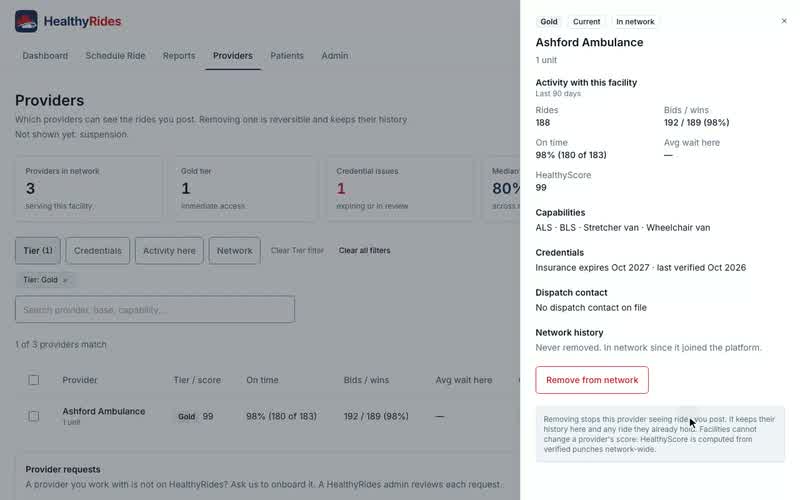Select the Providers tab
This screenshot has width=800, height=500.
coord(233,56)
